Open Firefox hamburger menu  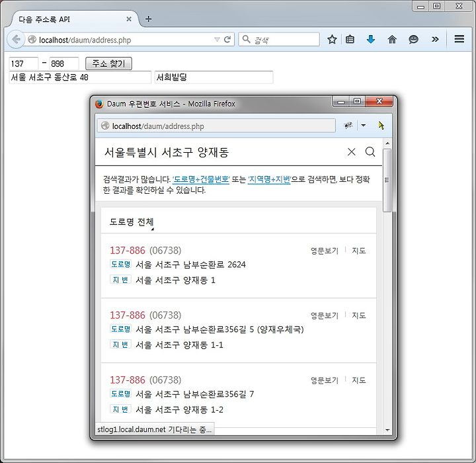click(x=459, y=39)
